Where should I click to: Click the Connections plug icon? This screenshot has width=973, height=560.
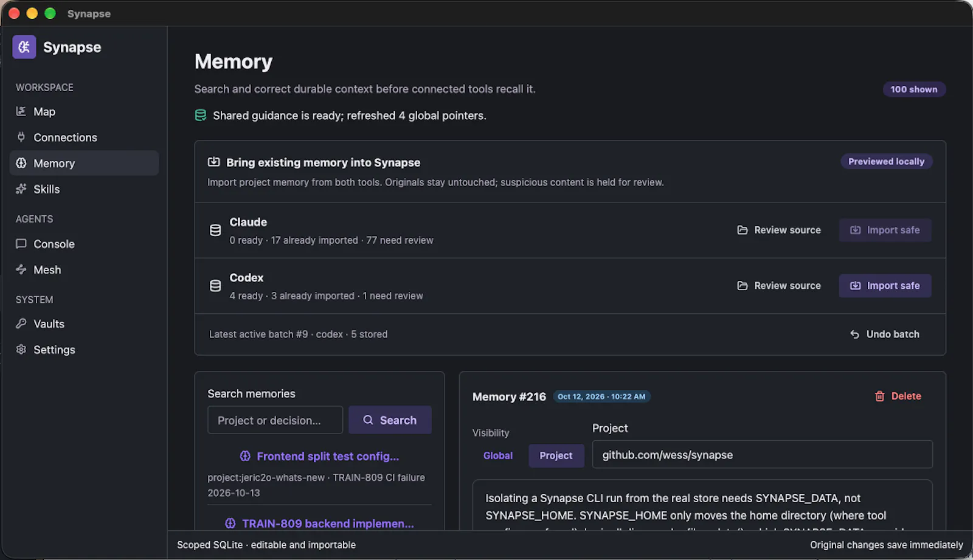[x=21, y=137]
